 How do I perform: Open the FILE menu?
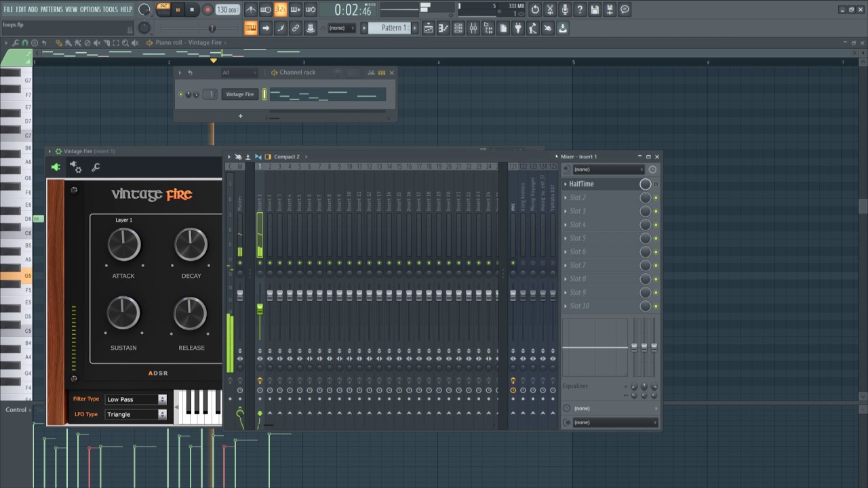click(x=8, y=9)
